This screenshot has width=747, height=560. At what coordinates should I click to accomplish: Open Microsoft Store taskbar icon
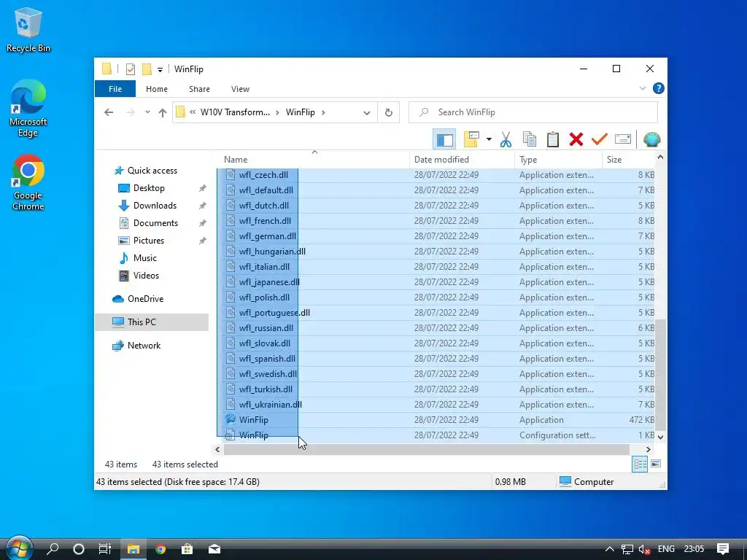(187, 549)
